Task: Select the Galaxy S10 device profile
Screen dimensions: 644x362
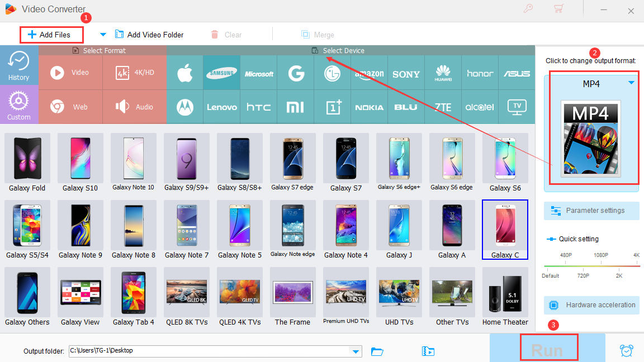Action: 80,163
